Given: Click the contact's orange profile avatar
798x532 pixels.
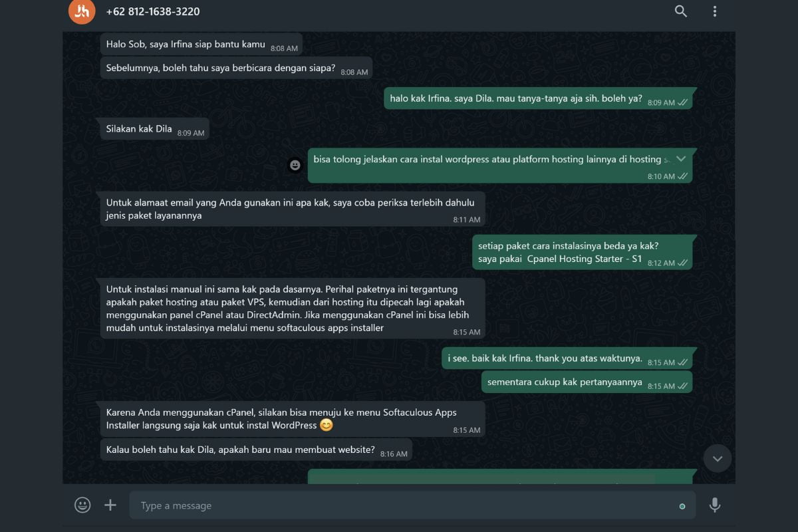Looking at the screenshot, I should pyautogui.click(x=82, y=11).
